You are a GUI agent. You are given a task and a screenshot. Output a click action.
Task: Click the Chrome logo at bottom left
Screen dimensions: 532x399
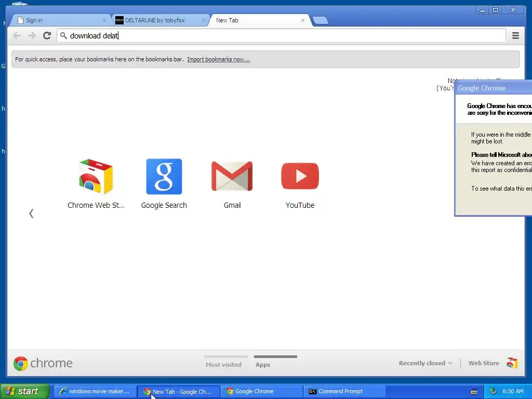pos(20,363)
